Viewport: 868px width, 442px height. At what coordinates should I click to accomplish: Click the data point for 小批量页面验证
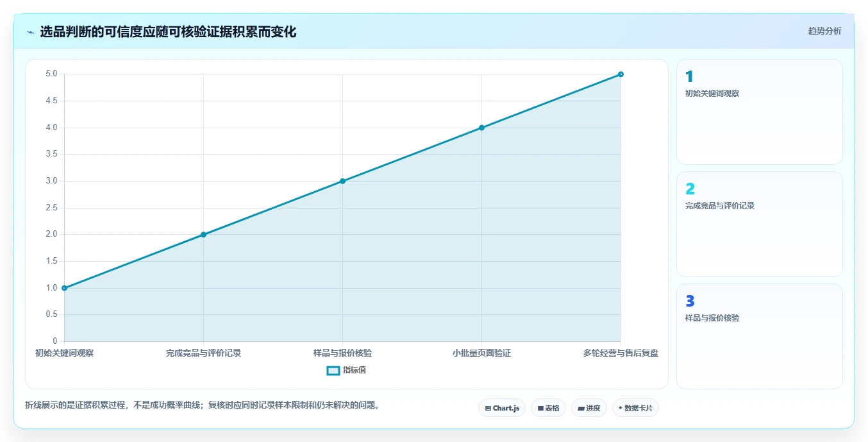(481, 128)
